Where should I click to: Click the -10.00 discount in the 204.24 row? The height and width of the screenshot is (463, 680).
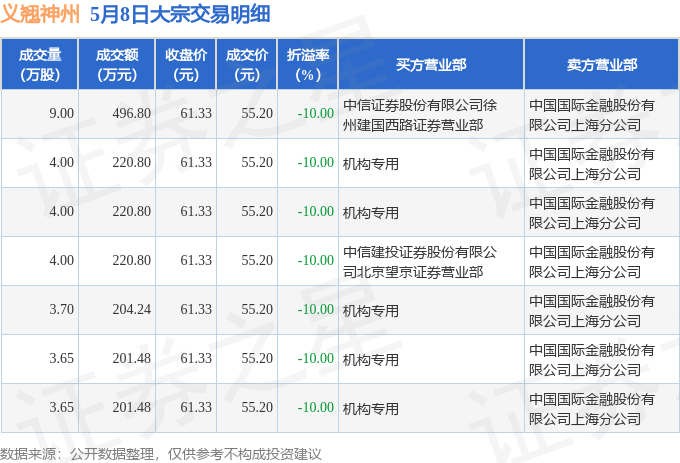pyautogui.click(x=316, y=310)
